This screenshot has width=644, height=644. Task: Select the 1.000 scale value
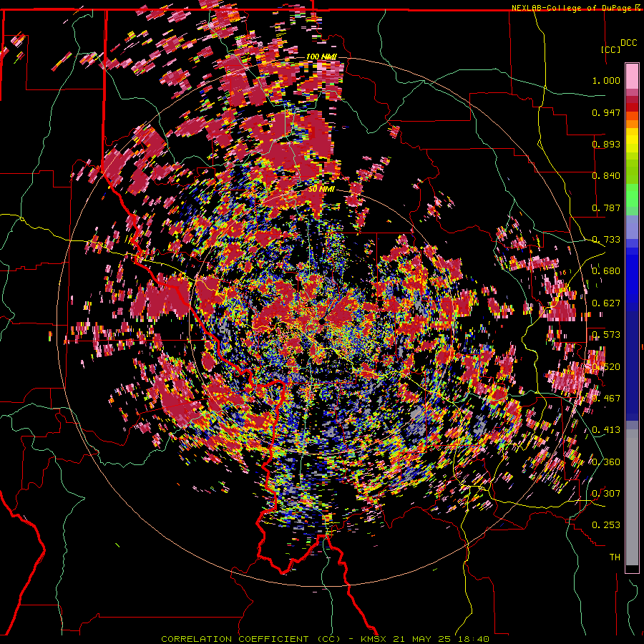pos(606,80)
